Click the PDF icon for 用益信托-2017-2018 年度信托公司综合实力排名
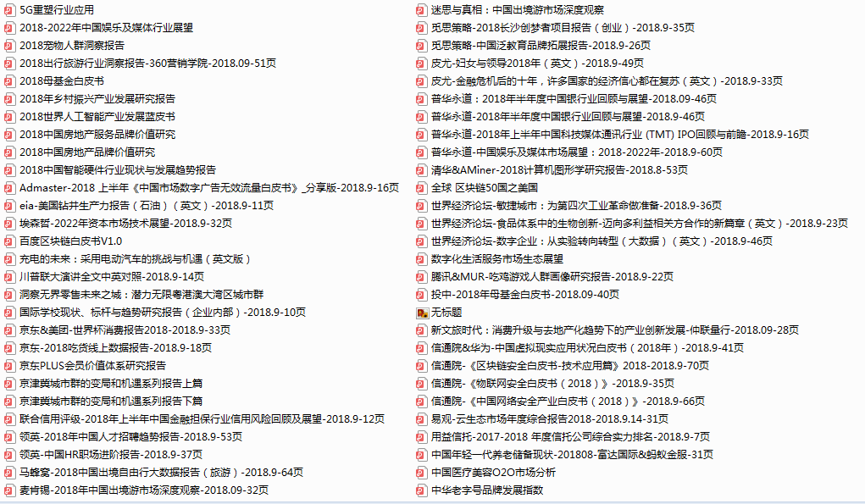 click(x=421, y=437)
